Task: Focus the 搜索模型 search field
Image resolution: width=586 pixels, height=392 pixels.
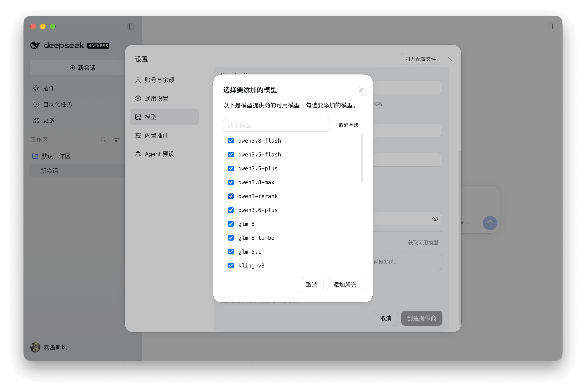Action: click(277, 125)
